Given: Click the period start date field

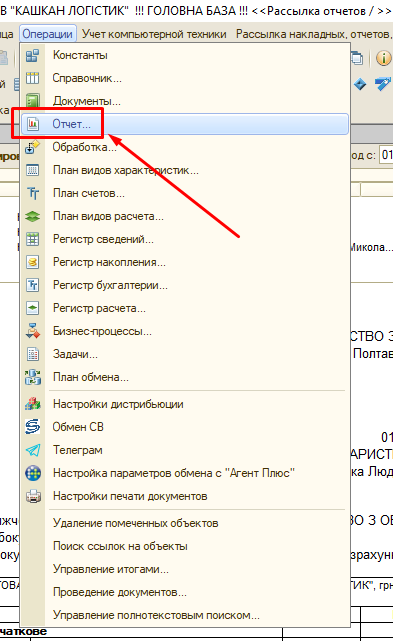Looking at the screenshot, I should click(386, 155).
